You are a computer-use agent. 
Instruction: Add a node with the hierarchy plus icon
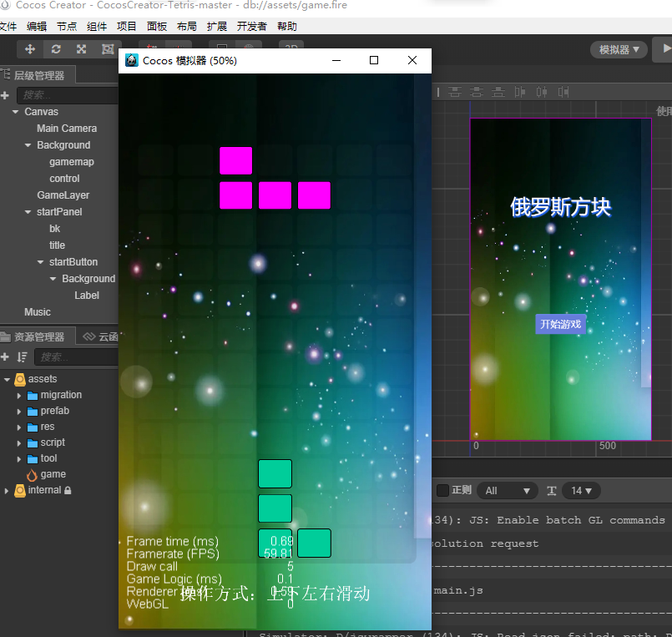pos(5,95)
